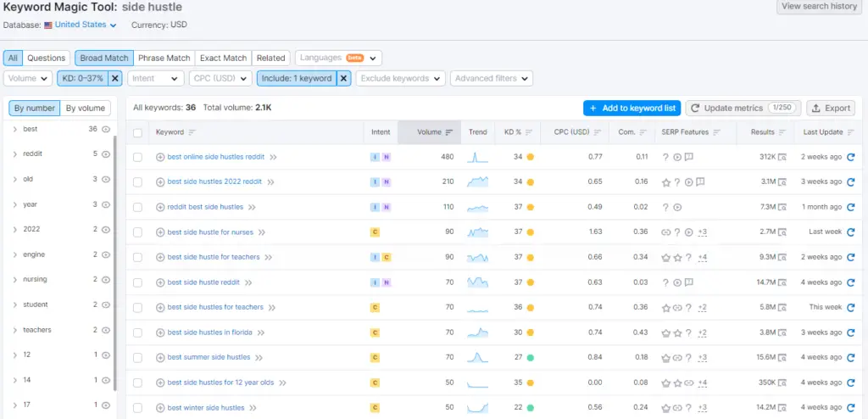Open the Exclude keywords dropdown
This screenshot has width=868, height=419.
[x=400, y=78]
